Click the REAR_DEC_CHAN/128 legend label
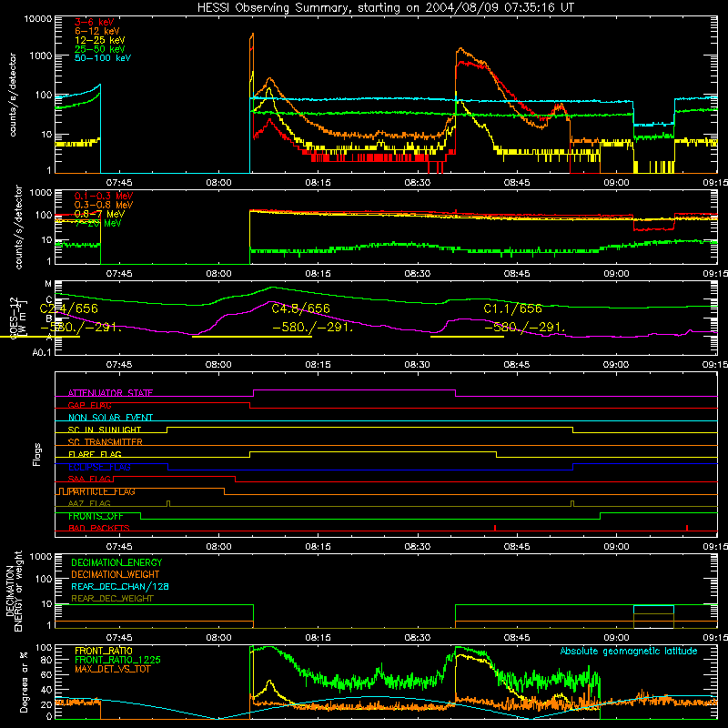728x728 pixels. 120,587
